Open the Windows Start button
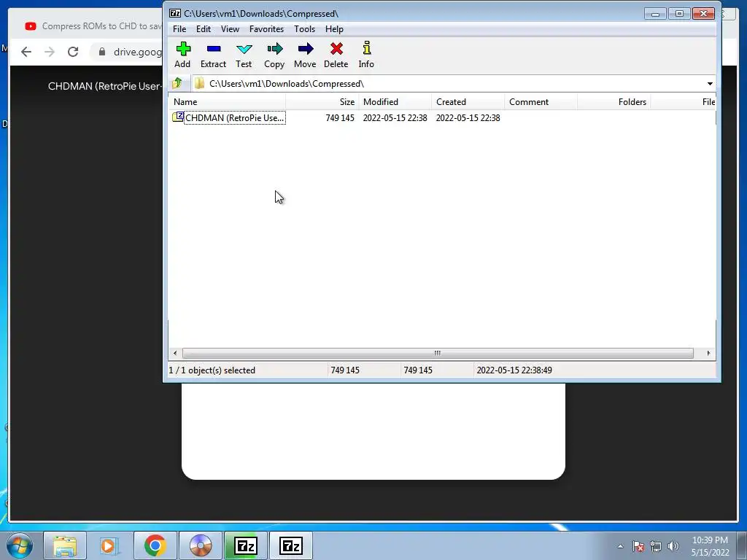Image resolution: width=747 pixels, height=560 pixels. (20, 545)
